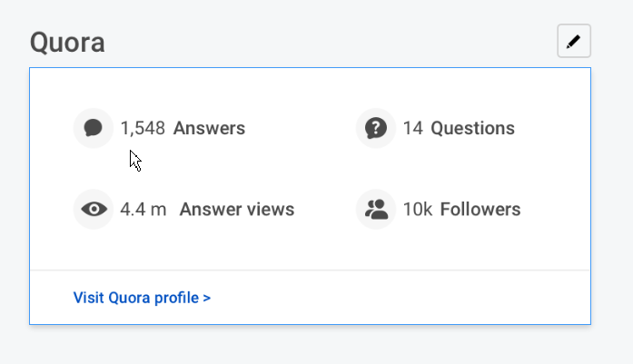Click the word Visit in the profile link
The width and height of the screenshot is (633, 364).
point(88,297)
